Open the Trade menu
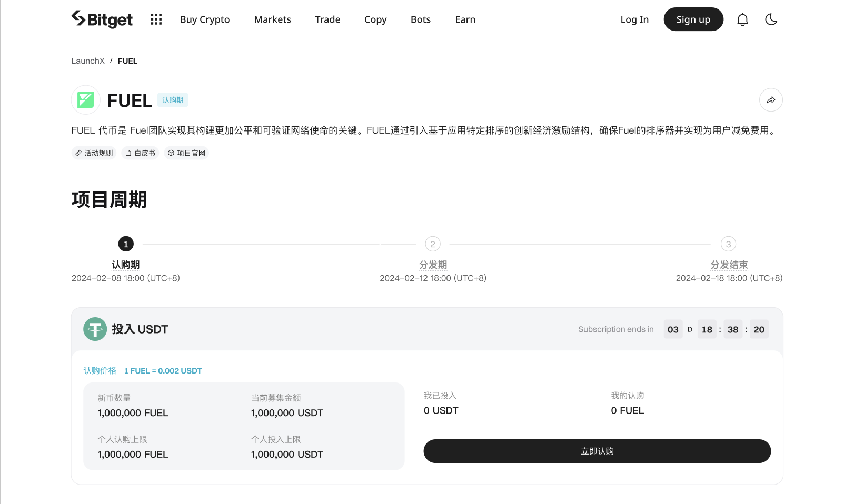 coord(327,19)
